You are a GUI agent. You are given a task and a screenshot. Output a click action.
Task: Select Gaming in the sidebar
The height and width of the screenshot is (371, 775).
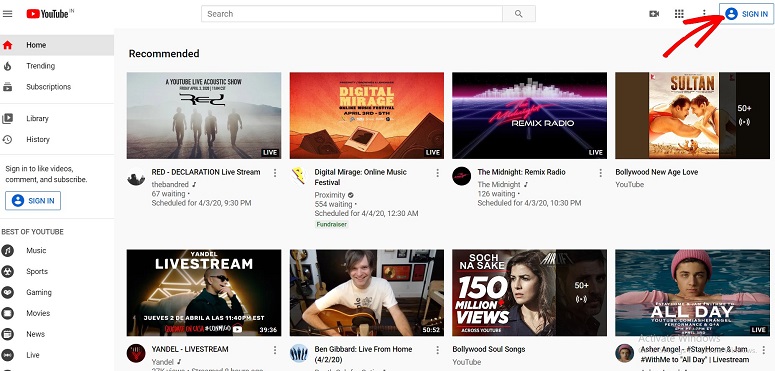57,292
